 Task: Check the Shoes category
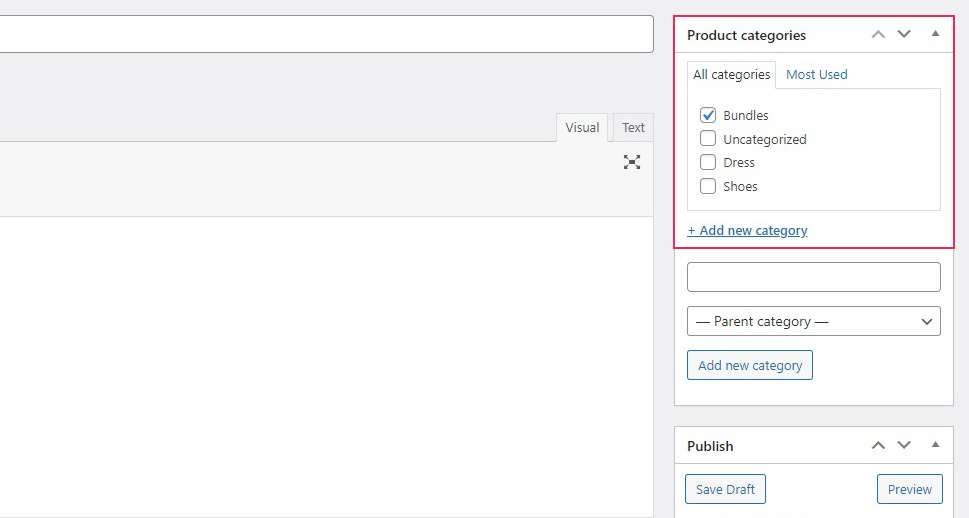pyautogui.click(x=708, y=186)
